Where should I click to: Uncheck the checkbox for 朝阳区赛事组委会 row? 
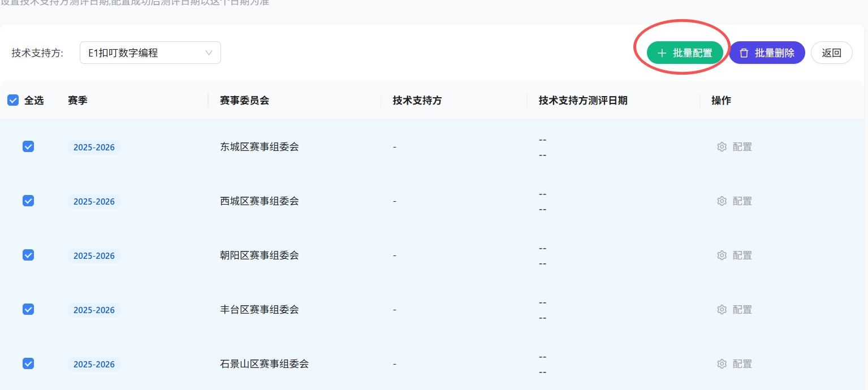pyautogui.click(x=28, y=255)
